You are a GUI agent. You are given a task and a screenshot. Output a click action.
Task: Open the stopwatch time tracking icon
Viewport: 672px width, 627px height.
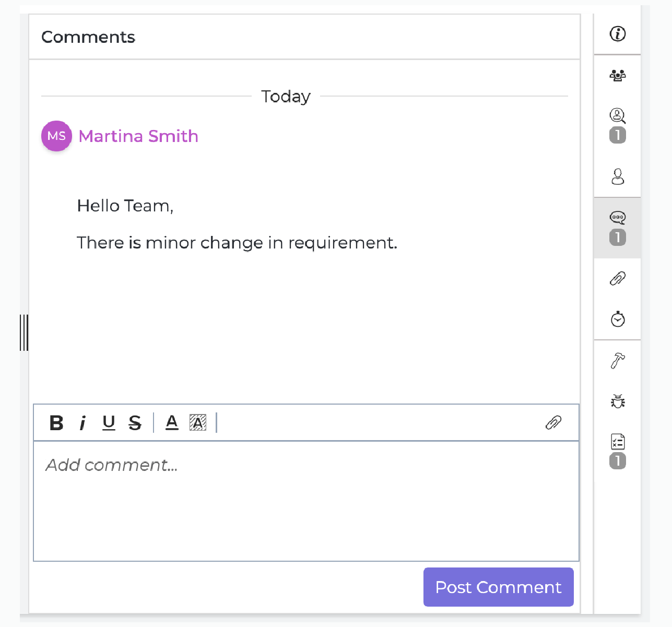click(618, 318)
